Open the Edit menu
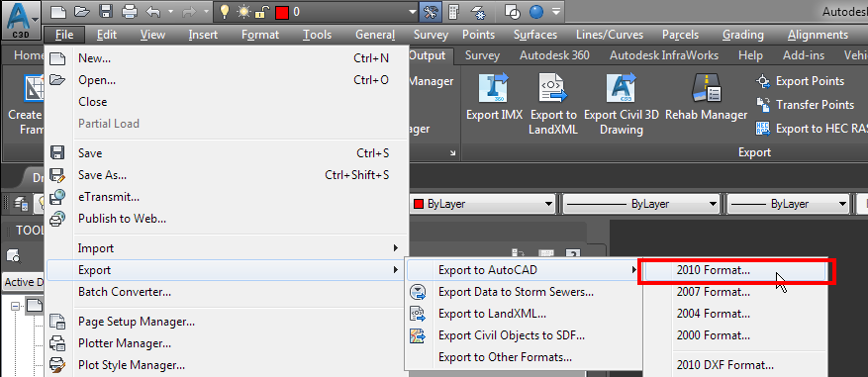This screenshot has height=377, width=868. (106, 35)
